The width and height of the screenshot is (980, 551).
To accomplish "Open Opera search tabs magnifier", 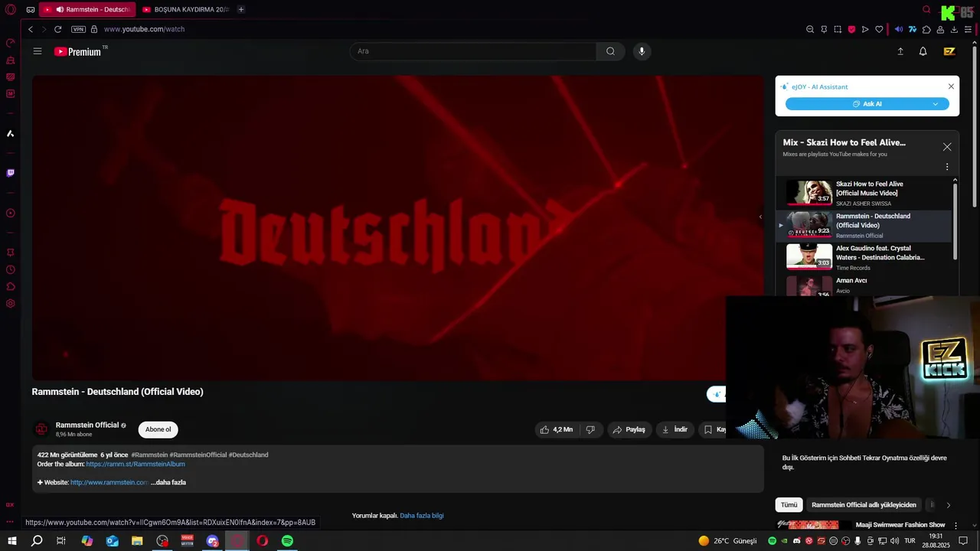I will (x=926, y=10).
